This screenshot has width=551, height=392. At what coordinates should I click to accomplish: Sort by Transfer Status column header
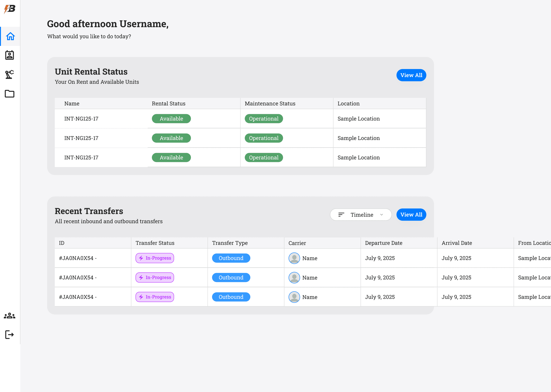click(x=155, y=243)
